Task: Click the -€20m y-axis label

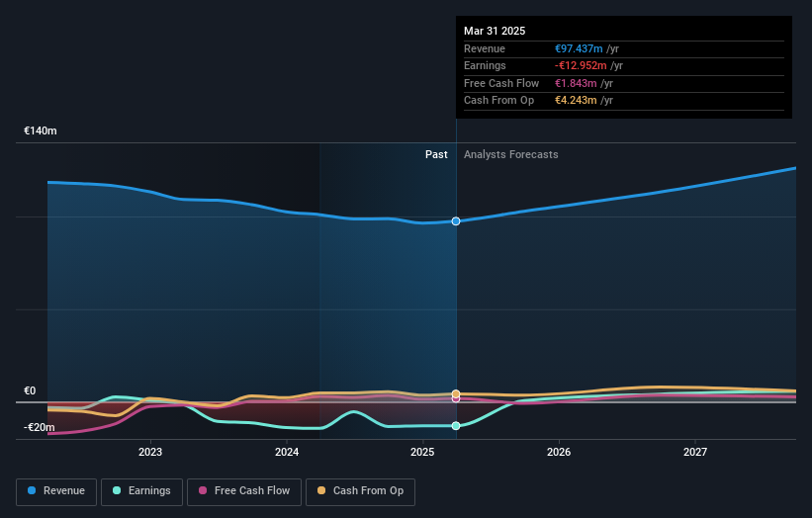Action: point(40,427)
